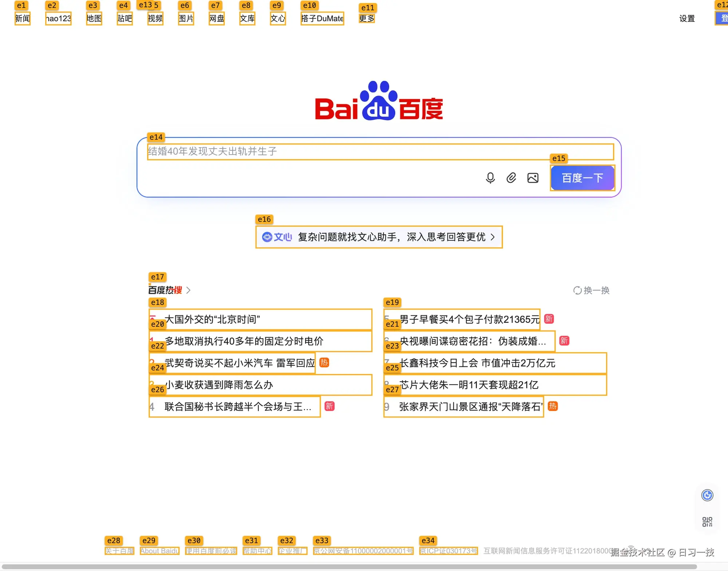This screenshot has height=571, width=728.
Task: Click 帮助中心 footer link
Action: (258, 551)
